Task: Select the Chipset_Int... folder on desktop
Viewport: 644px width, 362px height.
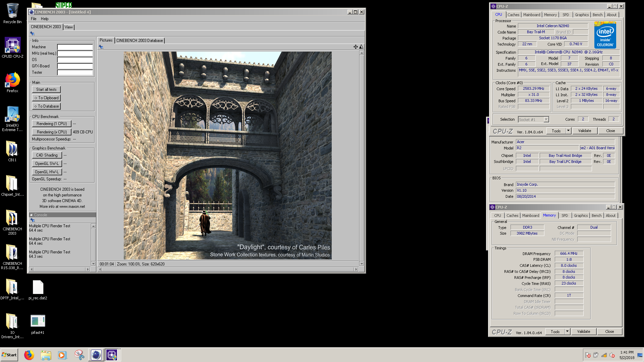Action: [x=12, y=186]
